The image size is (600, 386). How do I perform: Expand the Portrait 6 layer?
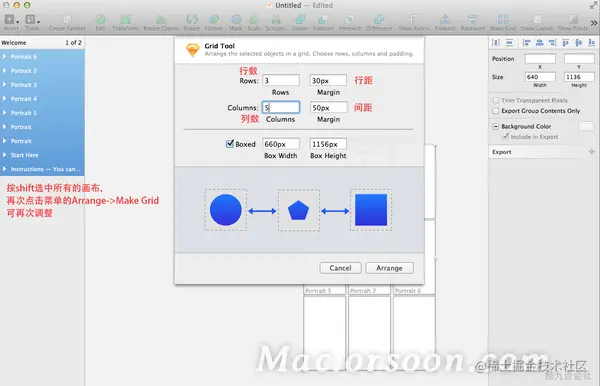tap(5, 57)
